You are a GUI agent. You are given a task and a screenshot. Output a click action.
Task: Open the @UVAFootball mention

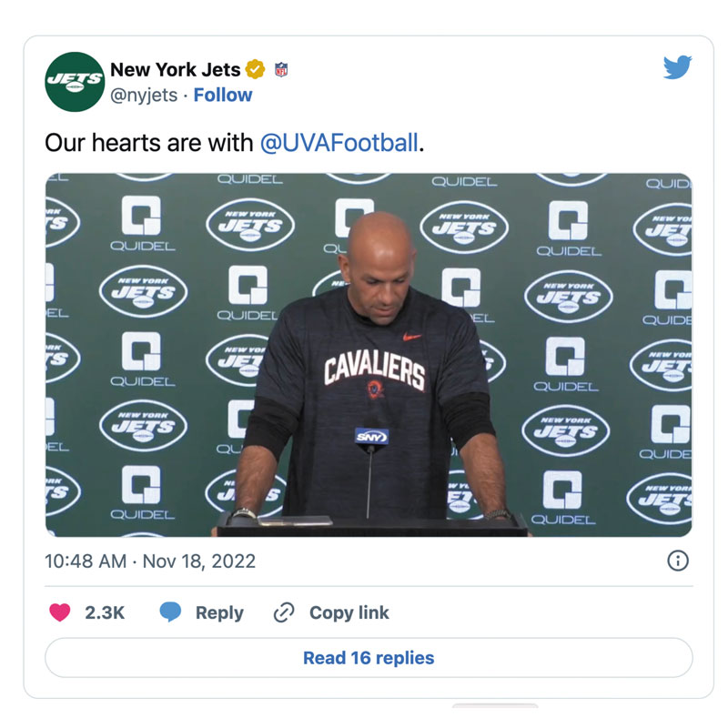coord(339,143)
